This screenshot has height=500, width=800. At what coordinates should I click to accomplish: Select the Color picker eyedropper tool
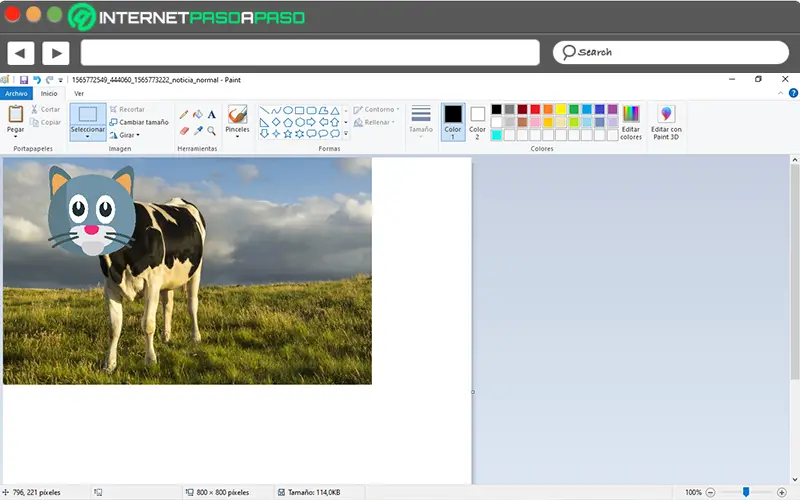pyautogui.click(x=197, y=131)
